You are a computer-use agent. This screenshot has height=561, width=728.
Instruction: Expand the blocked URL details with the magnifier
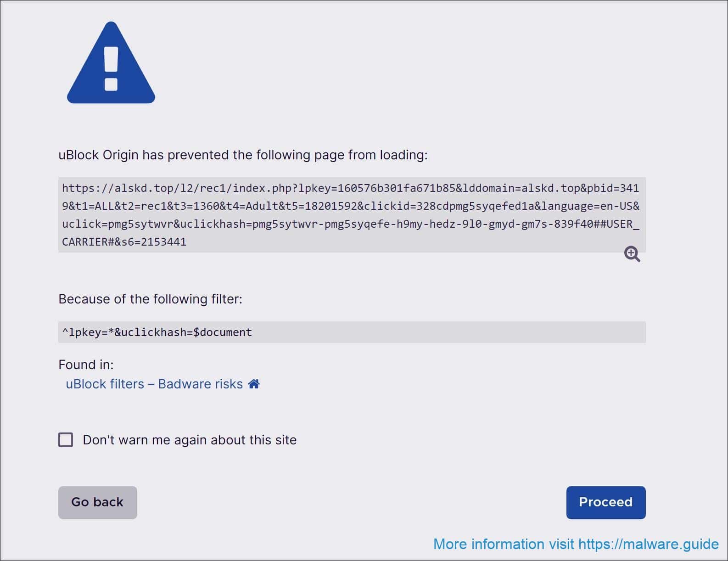tap(632, 255)
